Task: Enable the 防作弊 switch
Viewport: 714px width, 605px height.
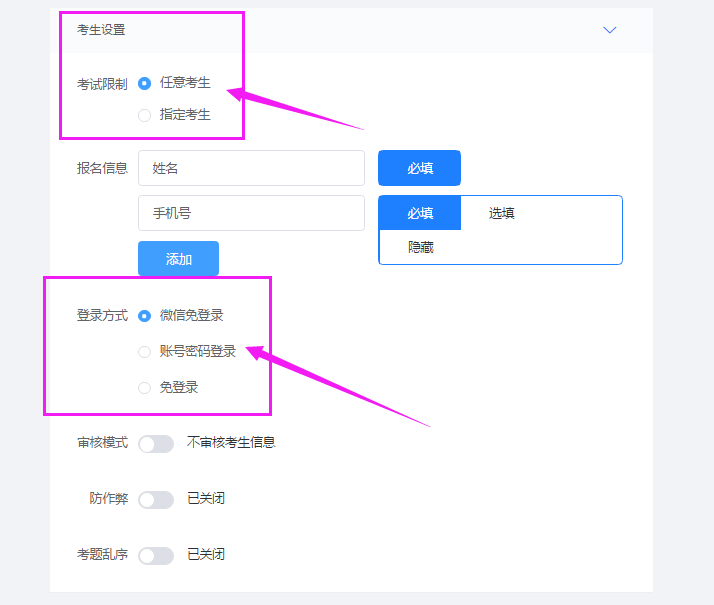Action: [x=156, y=500]
